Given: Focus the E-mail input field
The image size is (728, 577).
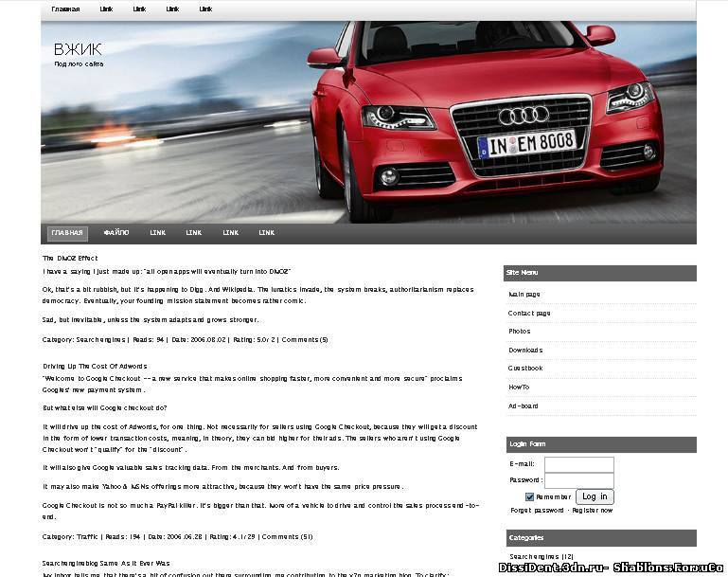Looking at the screenshot, I should coord(579,464).
